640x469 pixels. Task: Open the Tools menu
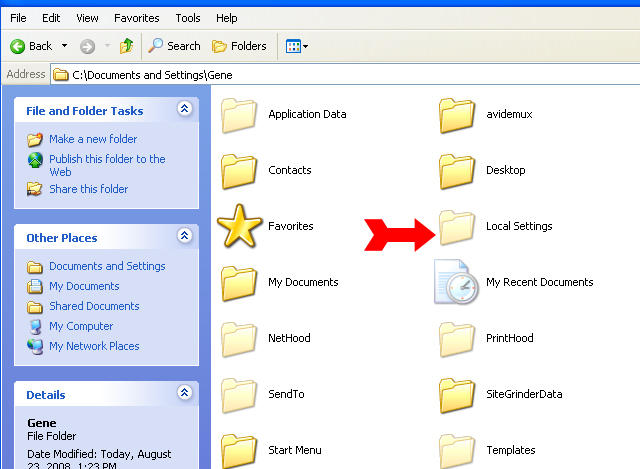[188, 18]
